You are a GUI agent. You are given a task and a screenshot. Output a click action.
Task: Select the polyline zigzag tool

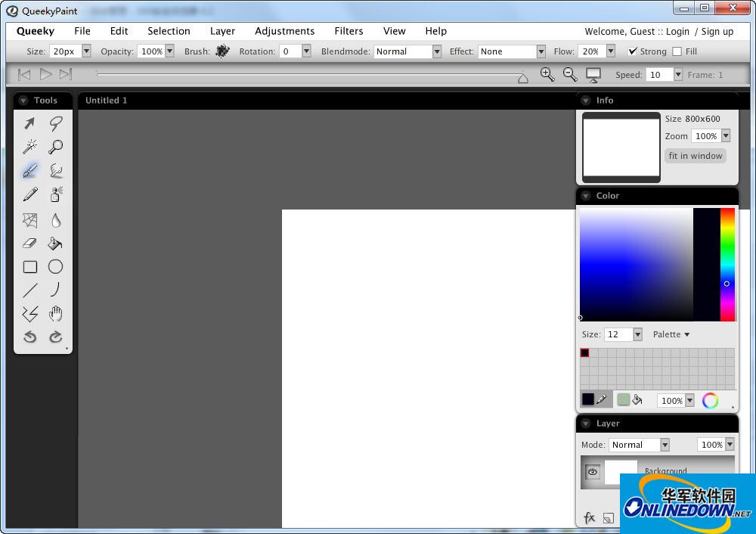point(30,314)
